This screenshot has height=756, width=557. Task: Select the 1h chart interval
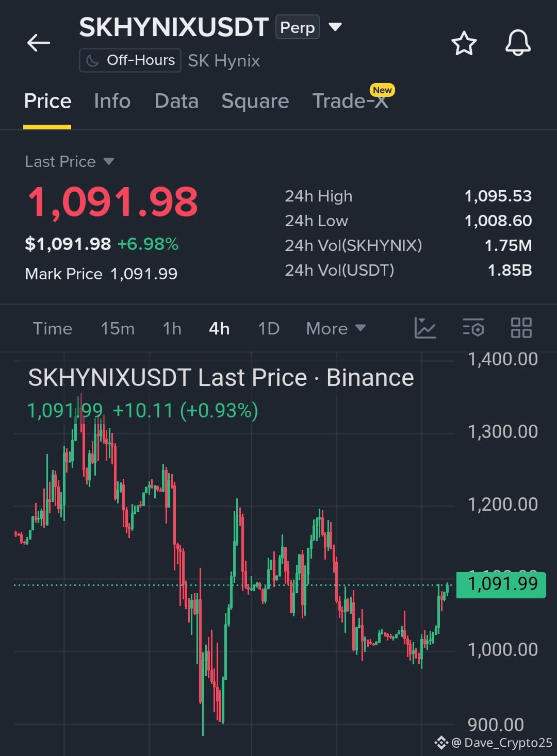pos(172,328)
